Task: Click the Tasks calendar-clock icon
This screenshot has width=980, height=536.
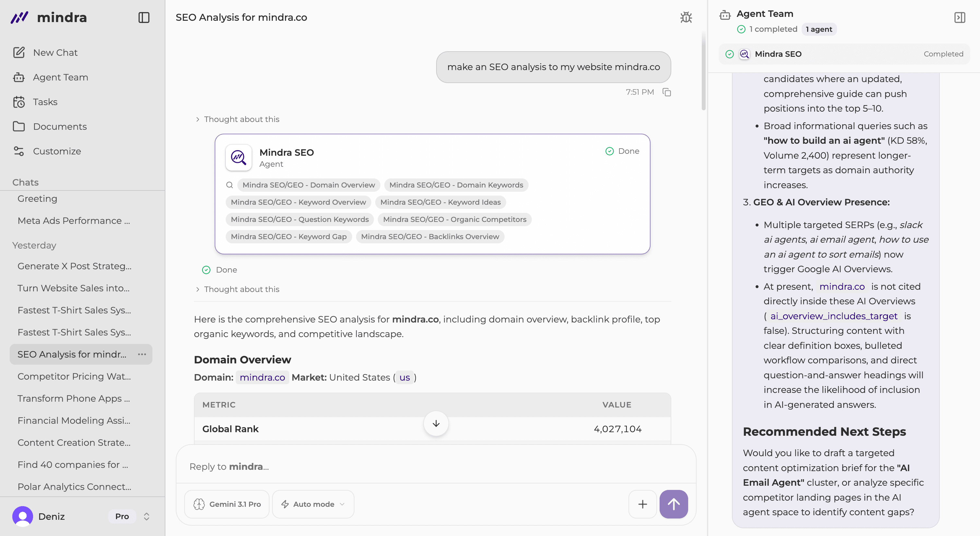Action: click(x=18, y=102)
